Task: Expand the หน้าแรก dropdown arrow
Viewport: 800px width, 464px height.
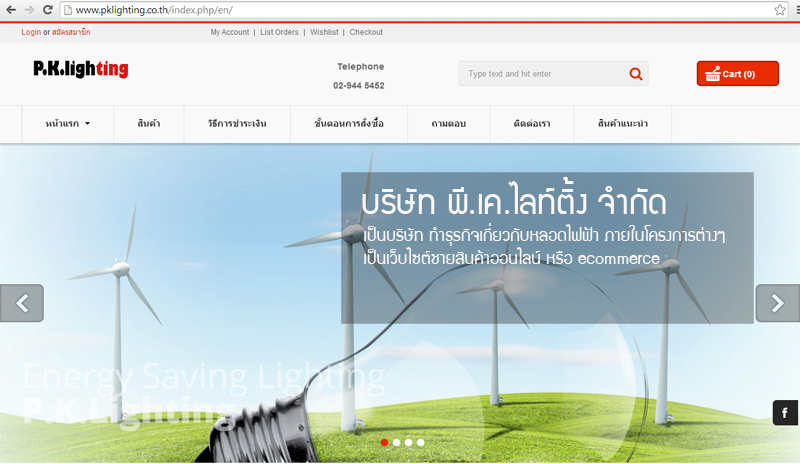Action: click(x=87, y=124)
